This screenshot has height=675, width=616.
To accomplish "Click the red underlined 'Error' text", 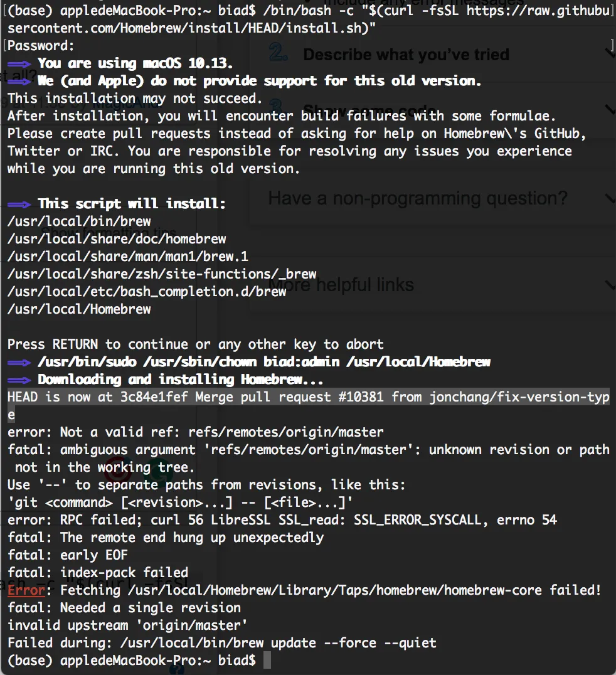I will pos(26,590).
